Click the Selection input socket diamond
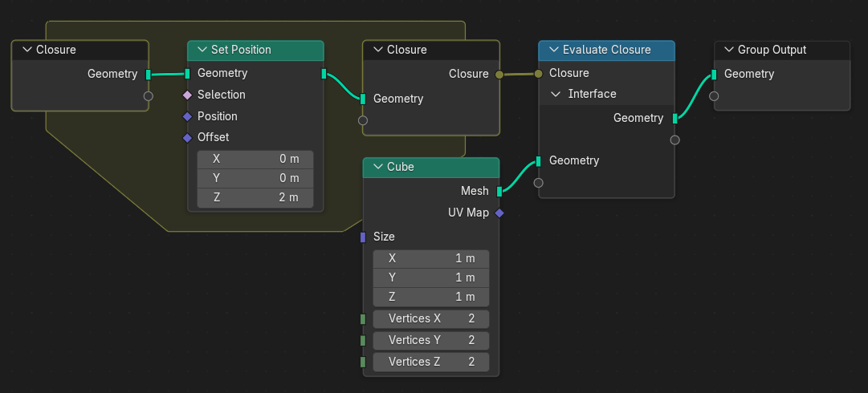 [187, 95]
